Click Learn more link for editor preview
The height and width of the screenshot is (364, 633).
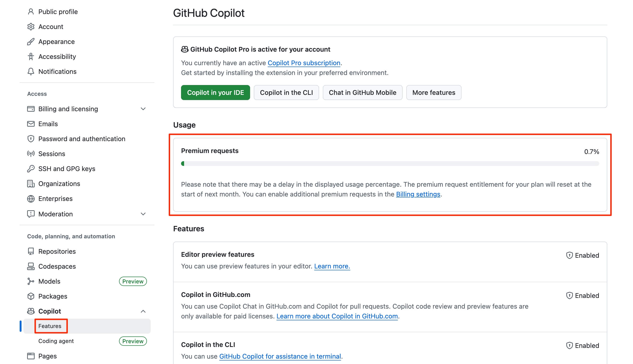[332, 266]
